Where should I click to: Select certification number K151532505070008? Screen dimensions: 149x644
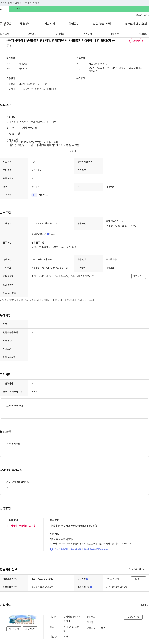[x=117, y=588]
